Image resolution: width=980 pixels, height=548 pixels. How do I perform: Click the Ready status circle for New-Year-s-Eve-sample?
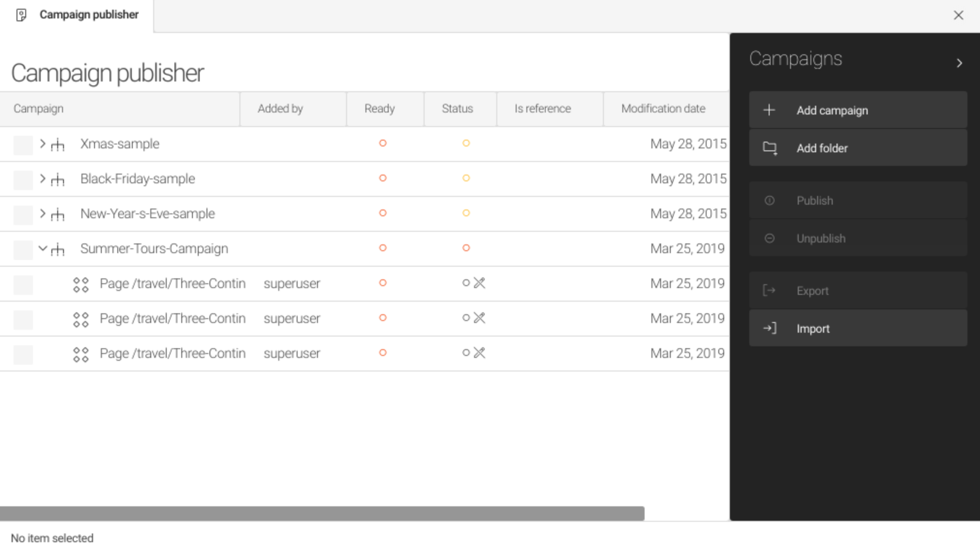tap(383, 213)
